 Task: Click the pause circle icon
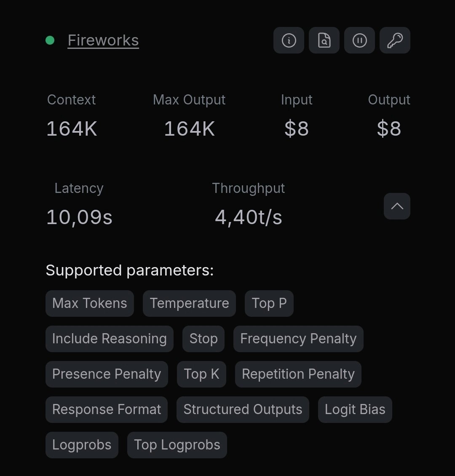[359, 40]
